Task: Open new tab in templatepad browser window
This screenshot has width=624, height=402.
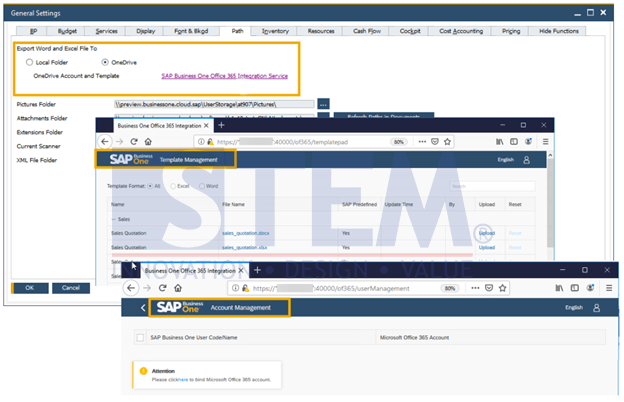Action: point(222,125)
